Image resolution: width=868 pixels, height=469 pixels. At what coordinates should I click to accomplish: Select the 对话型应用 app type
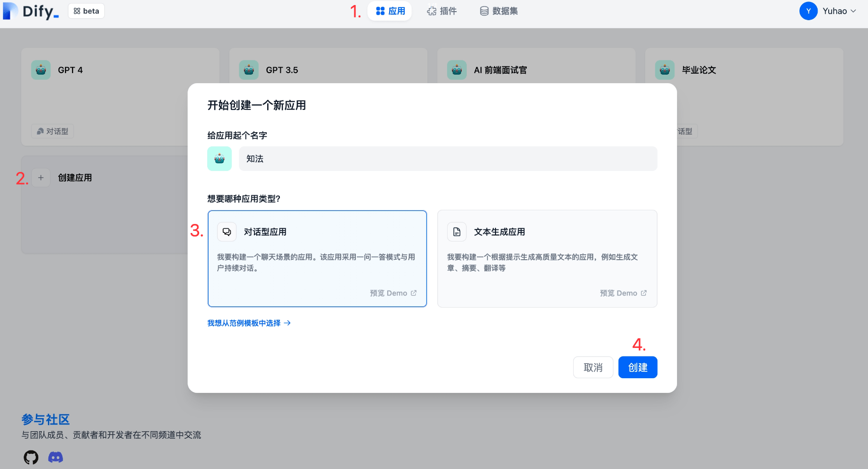(317, 259)
